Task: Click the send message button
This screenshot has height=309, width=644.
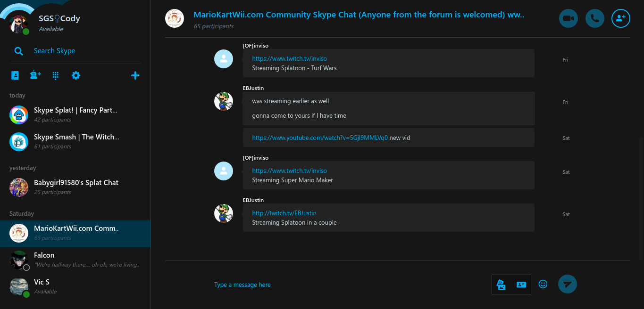Action: click(567, 284)
